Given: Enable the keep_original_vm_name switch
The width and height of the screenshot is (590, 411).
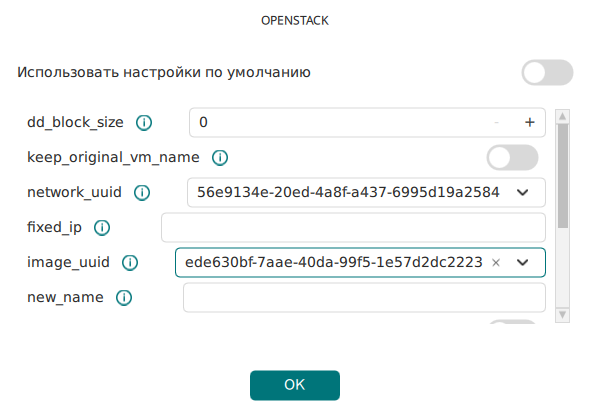Looking at the screenshot, I should pyautogui.click(x=512, y=157).
